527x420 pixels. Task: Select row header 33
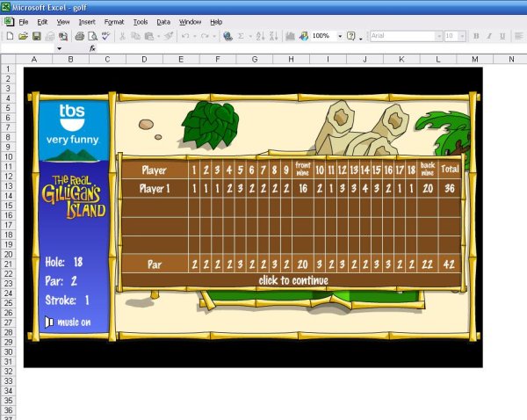pyautogui.click(x=8, y=381)
